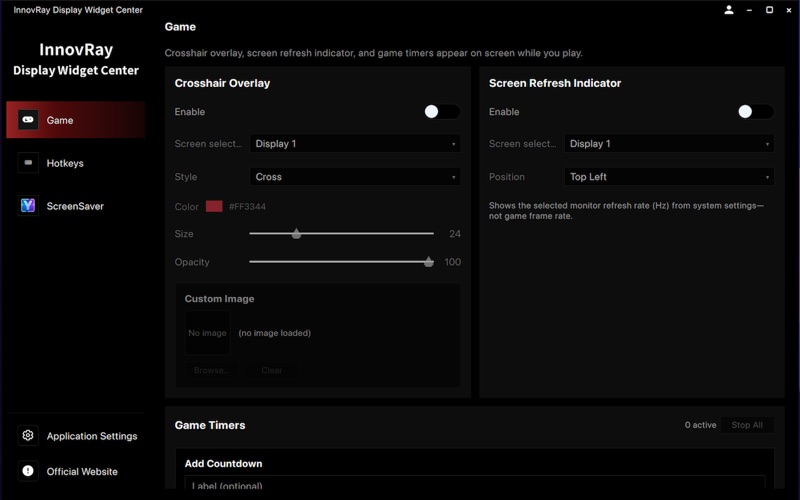The image size is (800, 500).
Task: Click the #FF3344 color code text
Action: 247,207
